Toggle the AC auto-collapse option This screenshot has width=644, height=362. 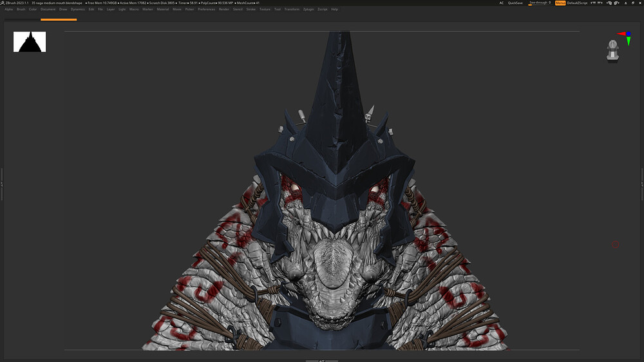[x=502, y=3]
